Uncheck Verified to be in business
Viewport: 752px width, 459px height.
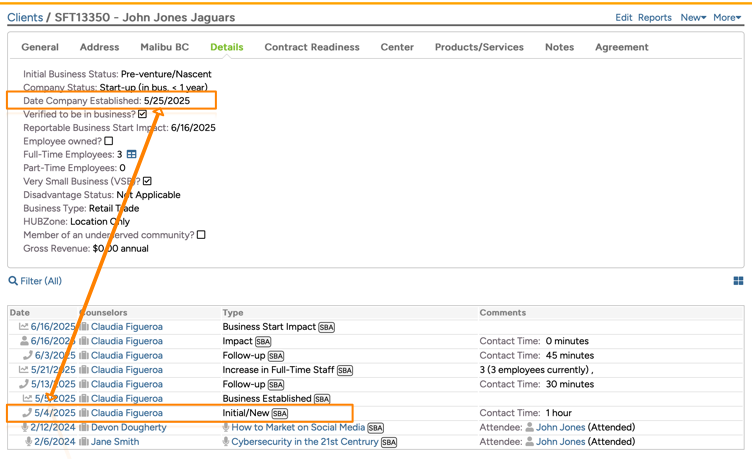142,115
